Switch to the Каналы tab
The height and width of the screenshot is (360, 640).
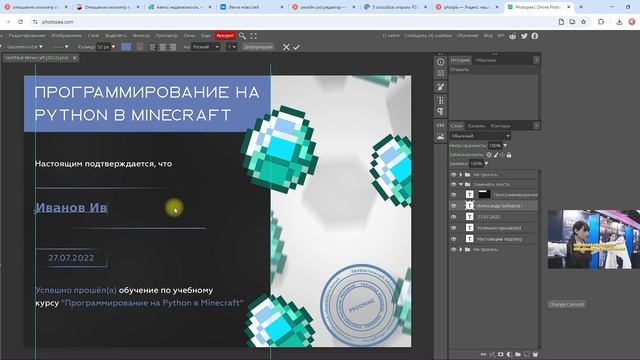[x=476, y=126]
